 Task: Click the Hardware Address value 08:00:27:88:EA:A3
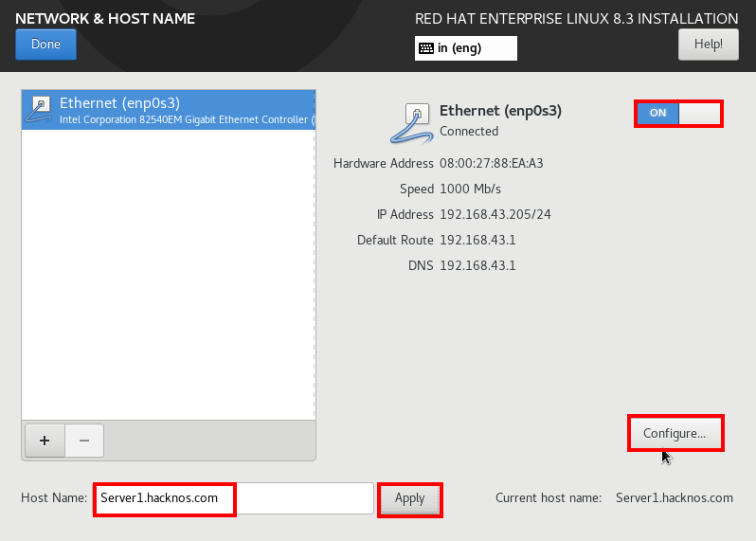point(491,163)
